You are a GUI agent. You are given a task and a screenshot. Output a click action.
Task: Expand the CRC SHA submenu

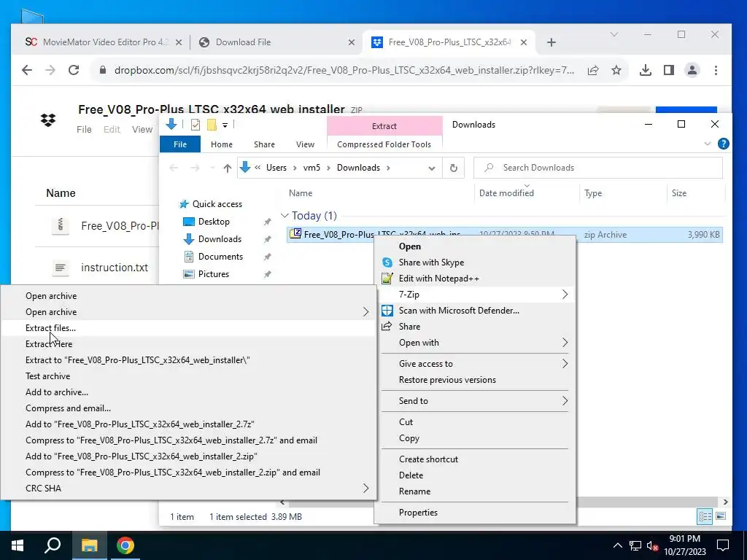click(x=188, y=488)
